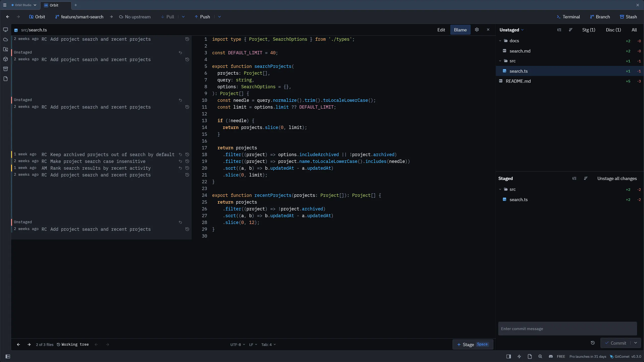Screen dimensions: 644x362
Task: Open Discord icon in status bar
Action: tap(551, 356)
